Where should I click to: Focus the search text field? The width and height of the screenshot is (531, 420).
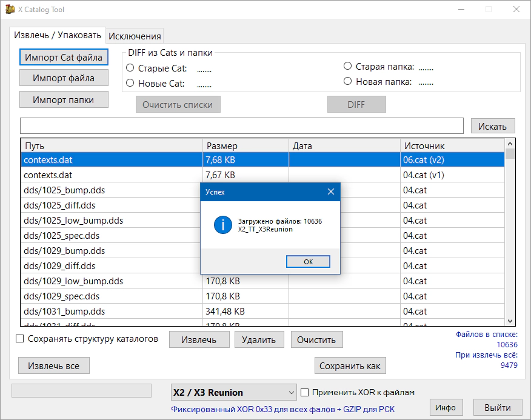coord(242,126)
